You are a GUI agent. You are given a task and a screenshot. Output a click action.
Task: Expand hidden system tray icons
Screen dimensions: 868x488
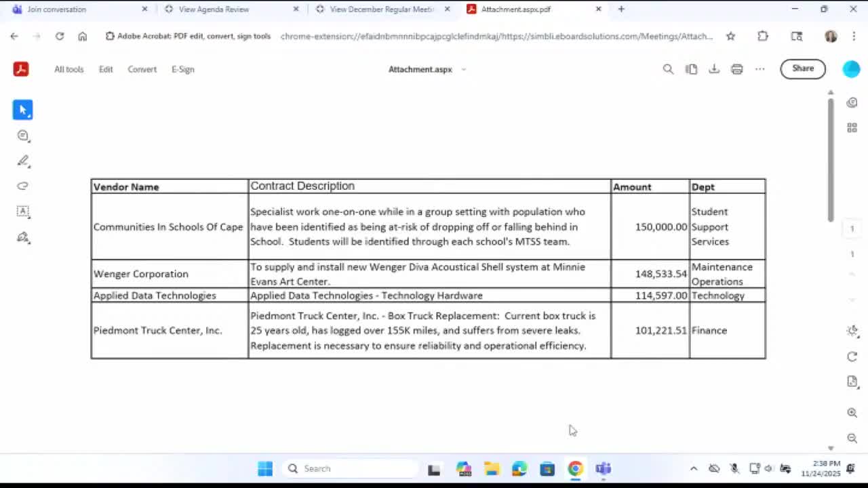point(694,468)
